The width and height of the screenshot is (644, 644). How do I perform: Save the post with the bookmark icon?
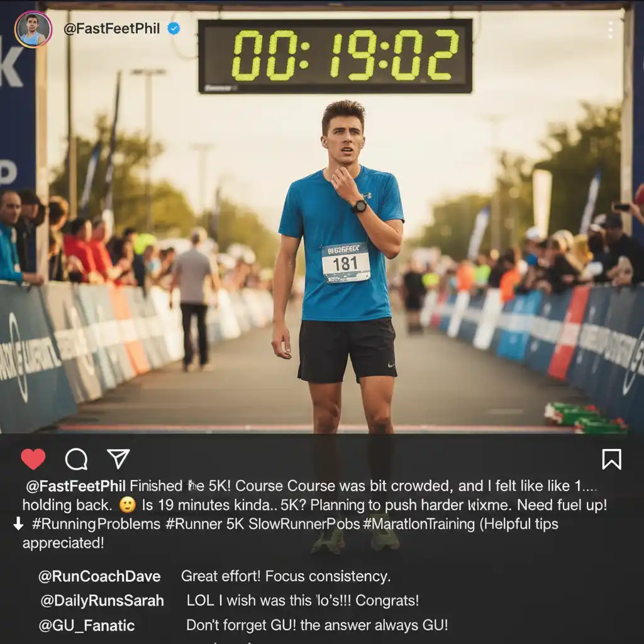(x=611, y=458)
